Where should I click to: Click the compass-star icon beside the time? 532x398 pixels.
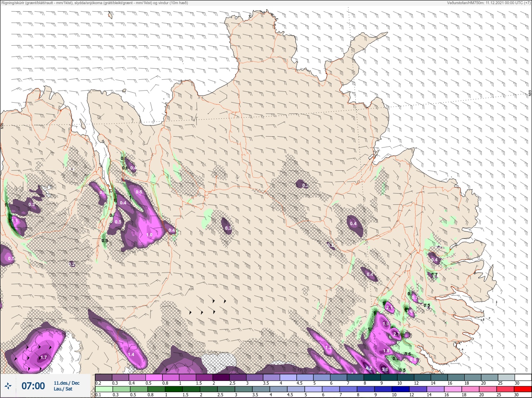tap(8, 386)
